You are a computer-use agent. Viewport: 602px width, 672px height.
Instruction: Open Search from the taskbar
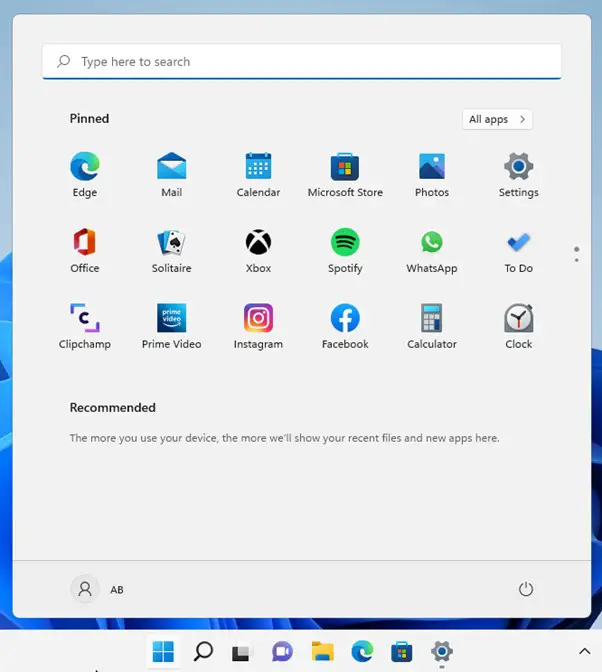point(203,651)
